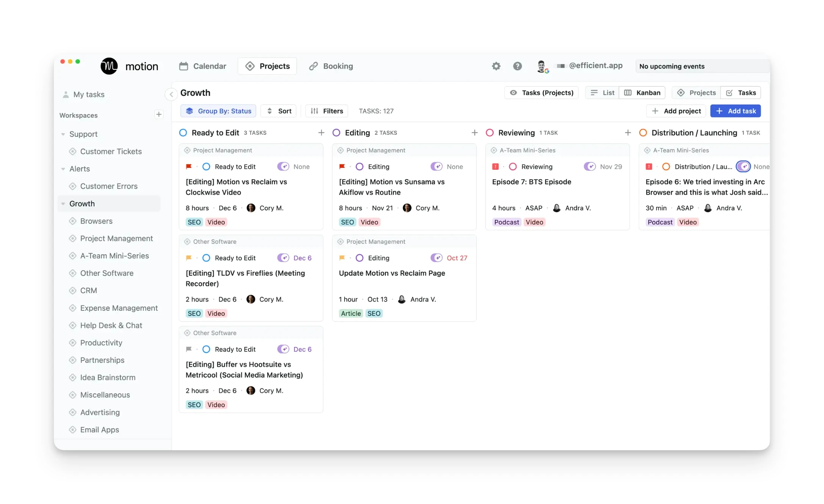The height and width of the screenshot is (504, 824).
Task: Switch to the List view
Action: coord(602,93)
